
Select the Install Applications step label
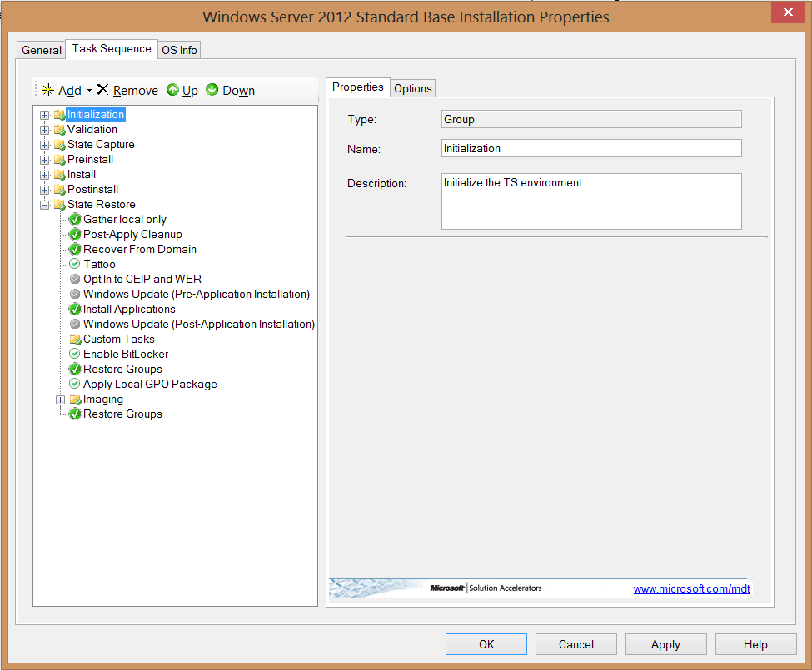(129, 310)
